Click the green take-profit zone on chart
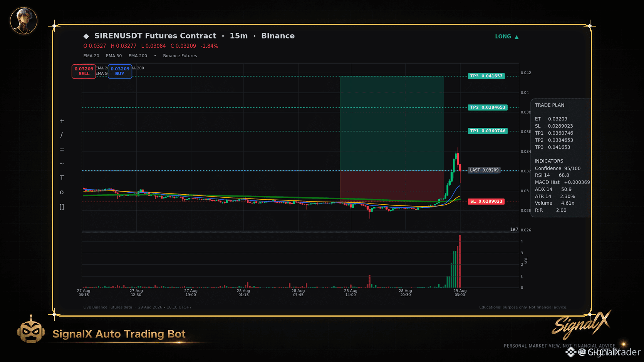The image size is (644, 362). tap(391, 123)
